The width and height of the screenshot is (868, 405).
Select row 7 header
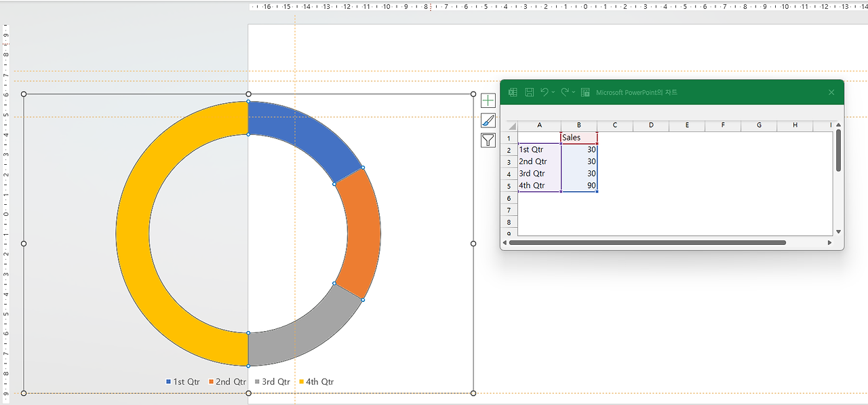[509, 210]
